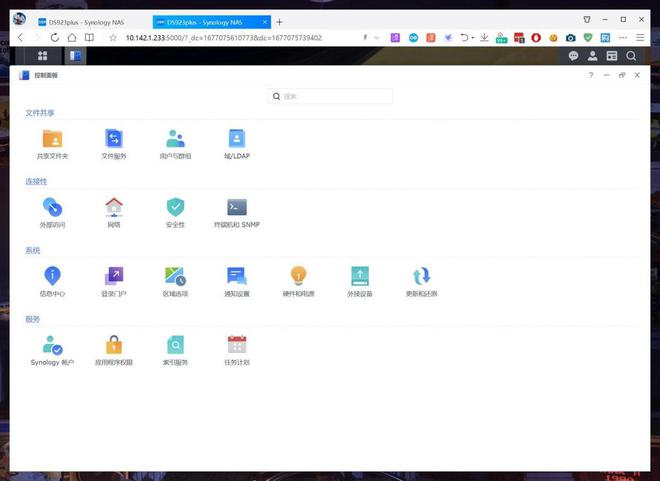Click the control panel search field
This screenshot has width=660, height=481.
[335, 97]
